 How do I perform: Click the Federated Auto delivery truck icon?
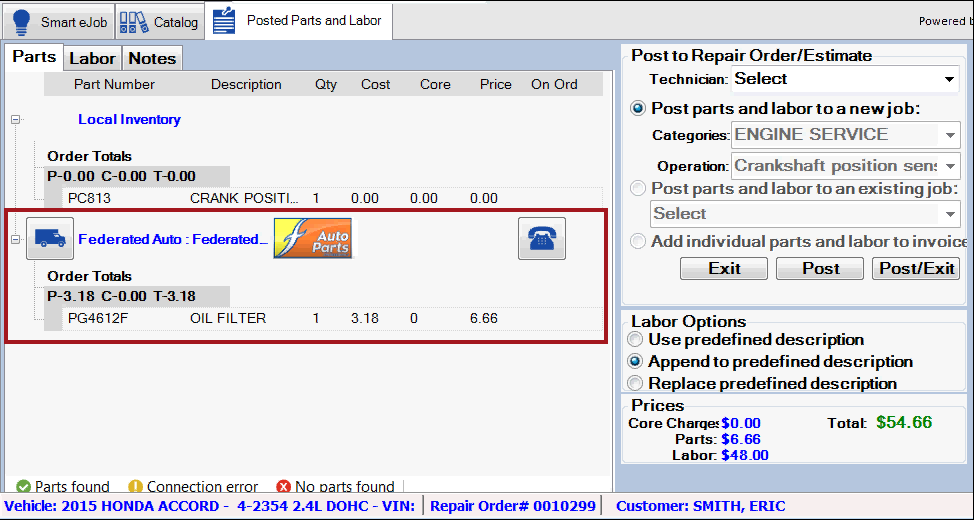tap(50, 239)
